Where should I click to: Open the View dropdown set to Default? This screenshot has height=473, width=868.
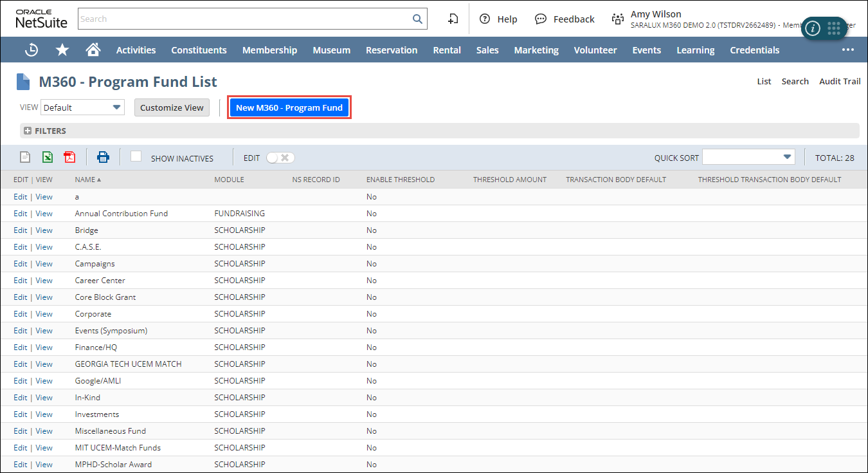(82, 107)
